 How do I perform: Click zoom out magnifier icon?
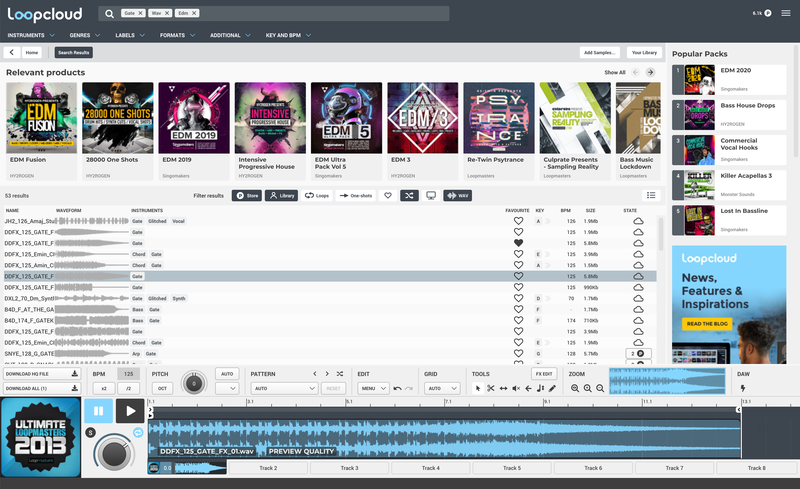[600, 388]
